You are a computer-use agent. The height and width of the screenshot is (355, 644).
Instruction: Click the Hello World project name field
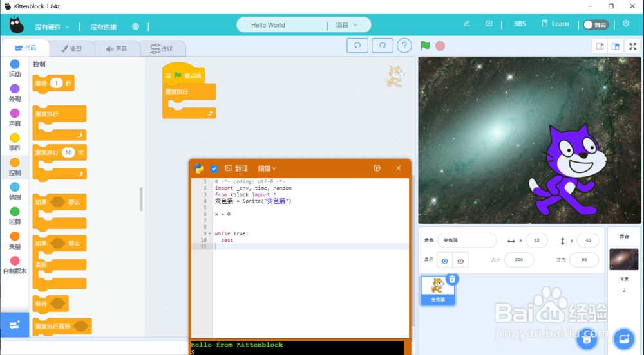coord(282,25)
